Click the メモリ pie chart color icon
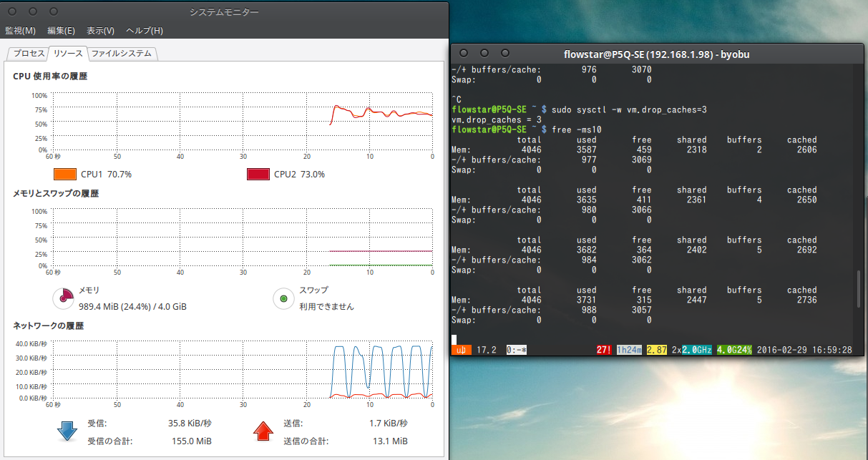The height and width of the screenshot is (460, 868). (x=64, y=298)
